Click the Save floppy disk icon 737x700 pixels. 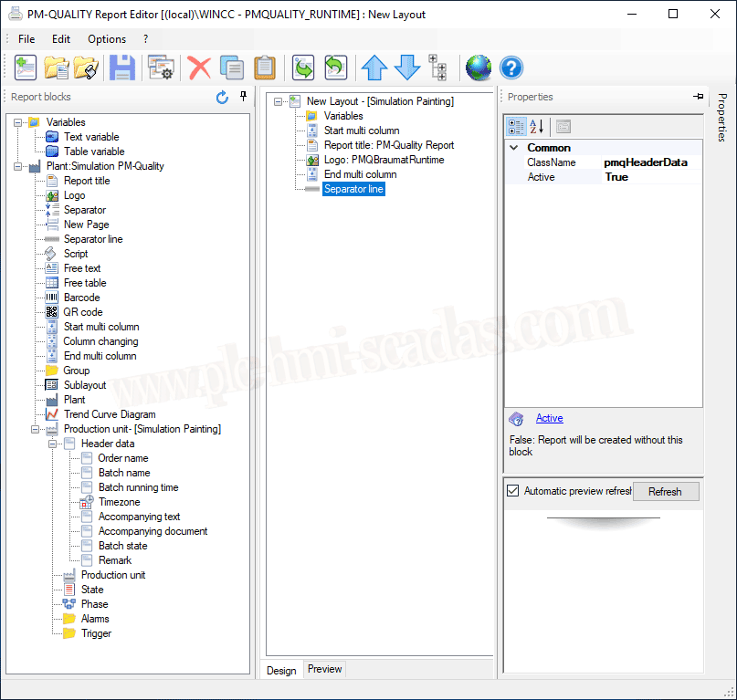(x=121, y=68)
